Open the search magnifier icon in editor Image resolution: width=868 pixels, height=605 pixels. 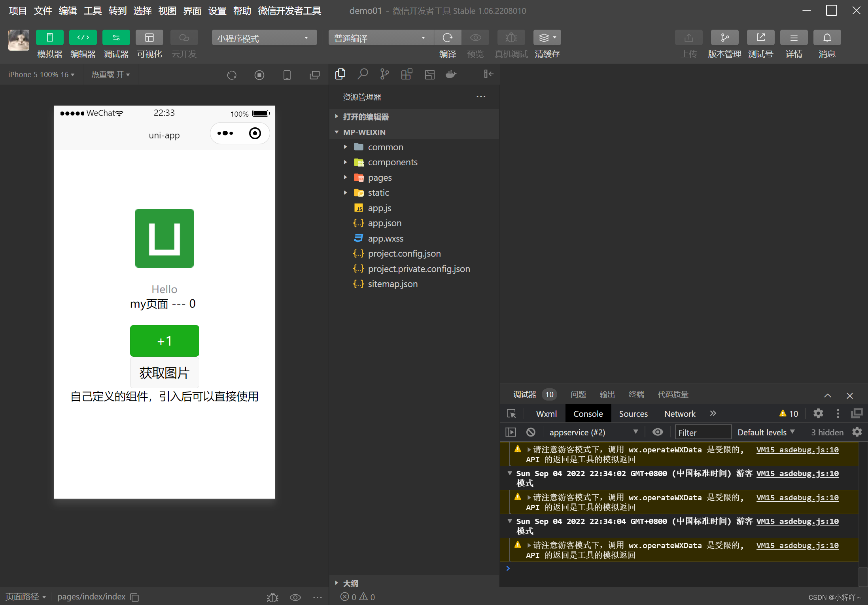coord(363,74)
